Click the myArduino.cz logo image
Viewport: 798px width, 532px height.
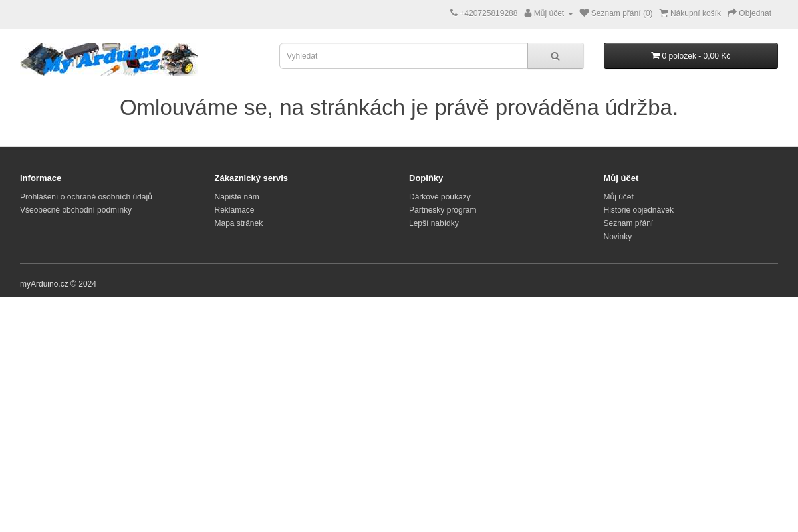(x=109, y=59)
